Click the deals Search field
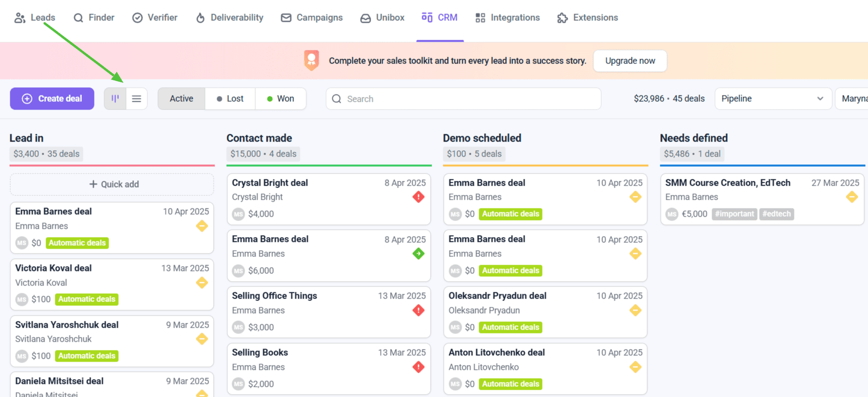Screen dimensions: 868x397 pyautogui.click(x=463, y=99)
